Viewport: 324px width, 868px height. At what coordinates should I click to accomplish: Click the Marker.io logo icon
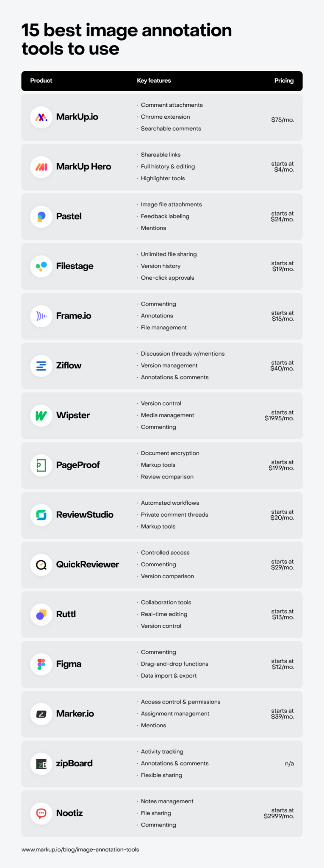[x=41, y=714]
